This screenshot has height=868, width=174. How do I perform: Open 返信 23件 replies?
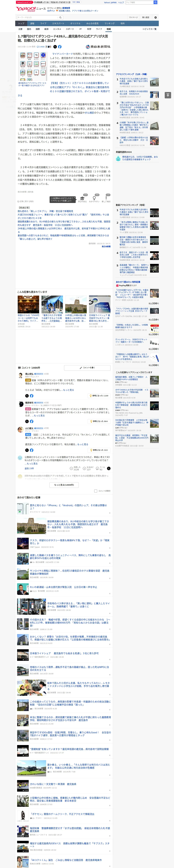pos(29,468)
